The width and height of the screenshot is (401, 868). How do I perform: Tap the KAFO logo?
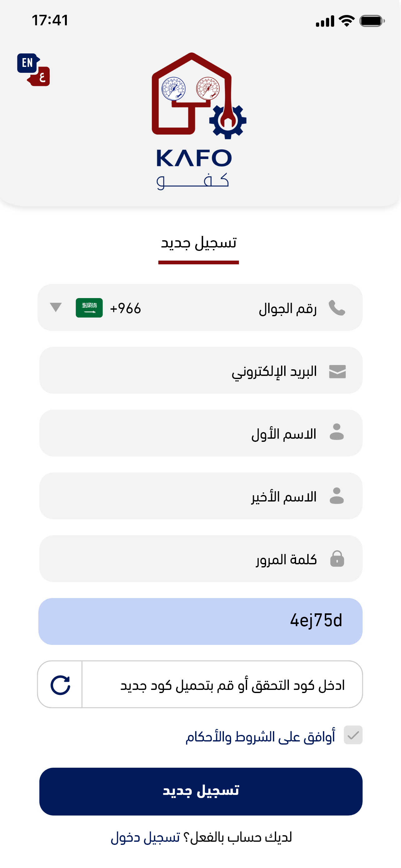tap(199, 121)
